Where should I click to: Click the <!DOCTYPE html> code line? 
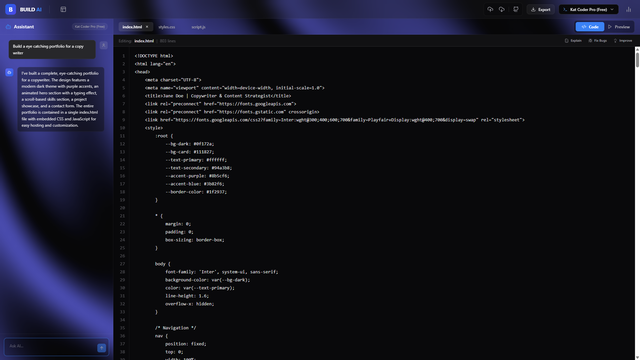coord(154,56)
